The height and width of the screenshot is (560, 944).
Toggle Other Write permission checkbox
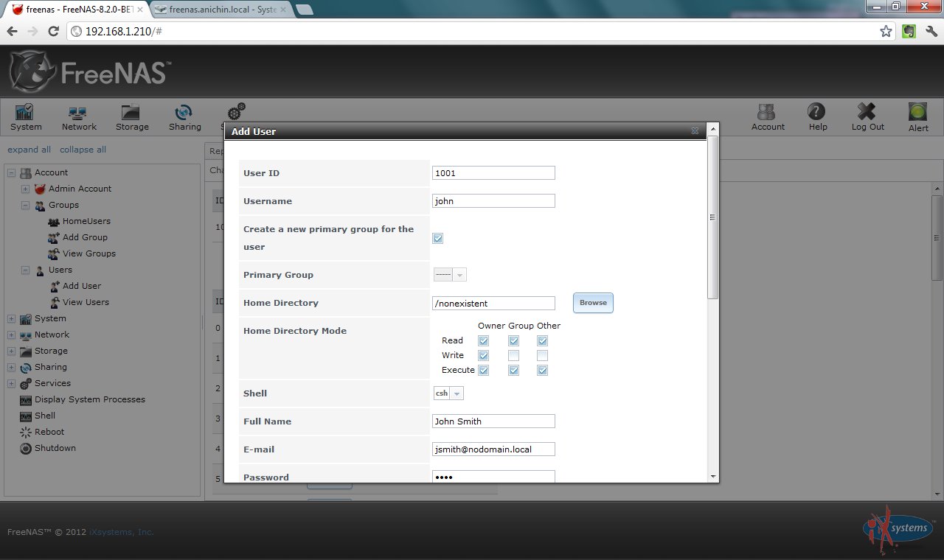pos(542,355)
